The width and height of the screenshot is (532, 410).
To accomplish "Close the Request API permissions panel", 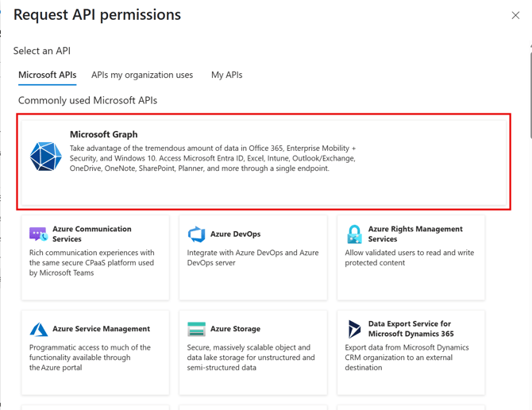I will click(x=515, y=15).
